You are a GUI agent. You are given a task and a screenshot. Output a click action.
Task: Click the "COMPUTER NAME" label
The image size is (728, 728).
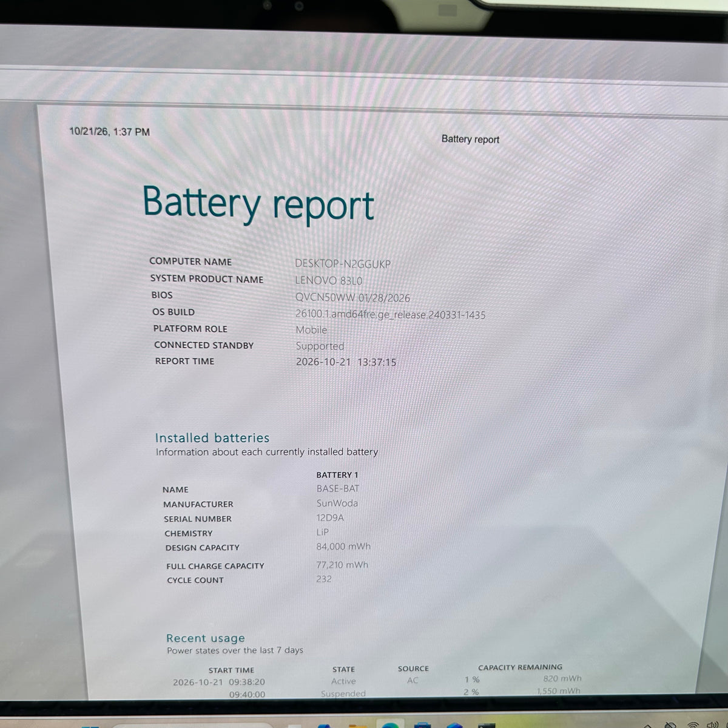click(x=190, y=261)
